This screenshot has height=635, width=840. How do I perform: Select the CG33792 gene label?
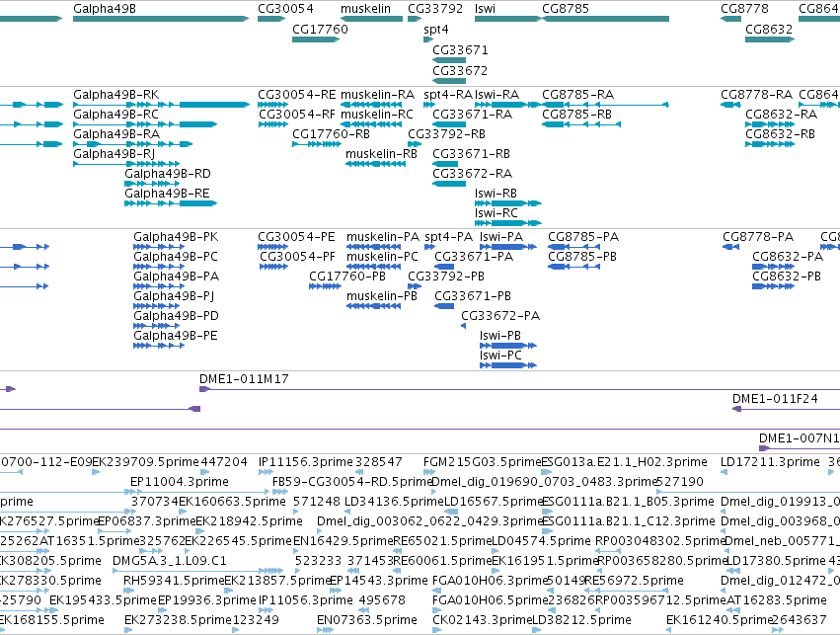(435, 9)
